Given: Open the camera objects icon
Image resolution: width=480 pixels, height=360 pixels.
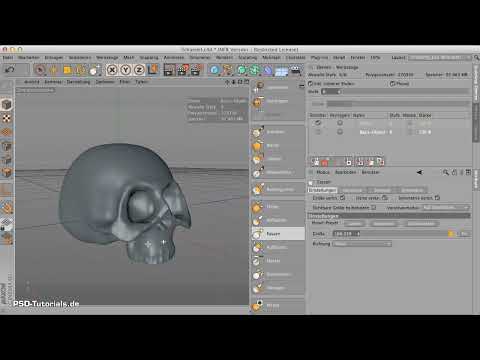Looking at the screenshot, I should (296, 70).
